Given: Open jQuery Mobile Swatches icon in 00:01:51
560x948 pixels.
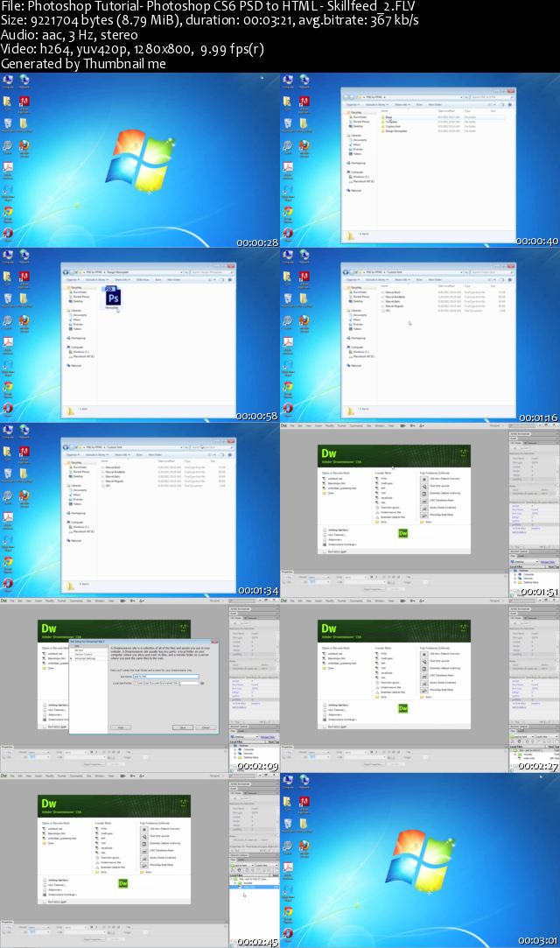Looking at the screenshot, I should point(424,508).
